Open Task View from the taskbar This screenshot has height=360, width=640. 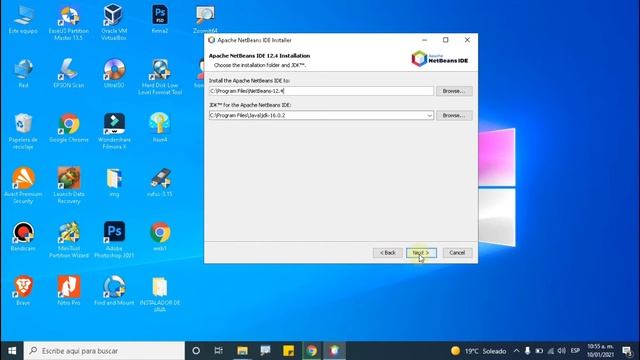coord(219,351)
